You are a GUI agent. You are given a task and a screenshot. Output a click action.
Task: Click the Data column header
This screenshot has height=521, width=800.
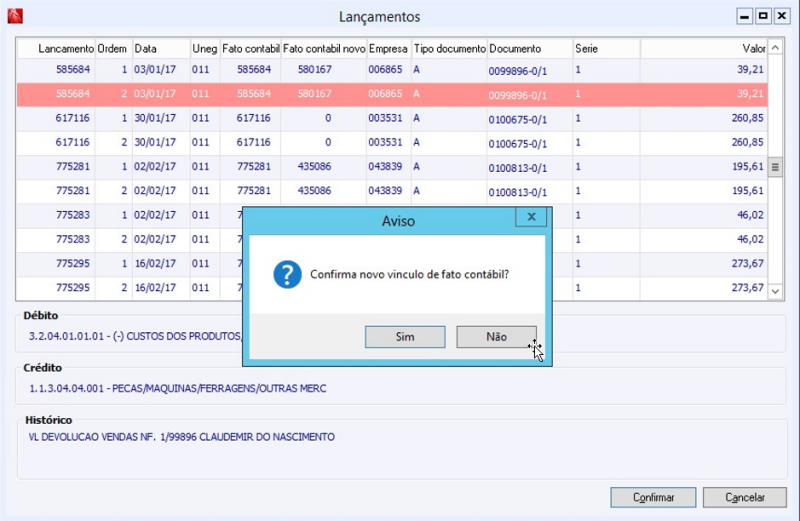[x=161, y=48]
